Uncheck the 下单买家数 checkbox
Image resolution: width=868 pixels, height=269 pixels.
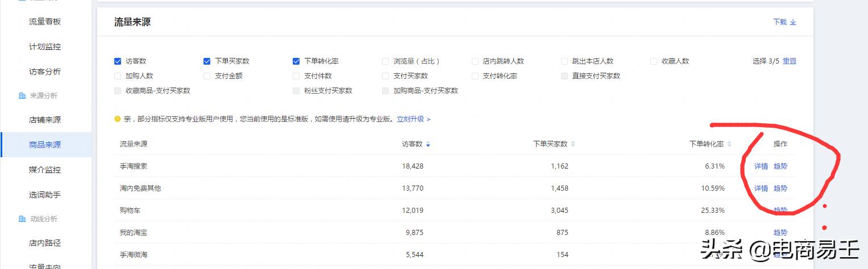207,61
